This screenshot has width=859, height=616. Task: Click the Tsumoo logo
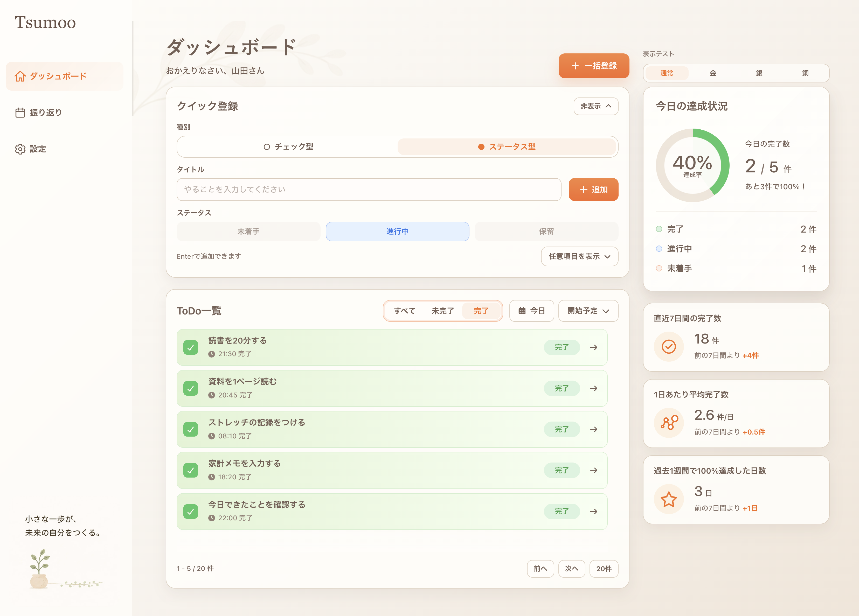(x=45, y=22)
